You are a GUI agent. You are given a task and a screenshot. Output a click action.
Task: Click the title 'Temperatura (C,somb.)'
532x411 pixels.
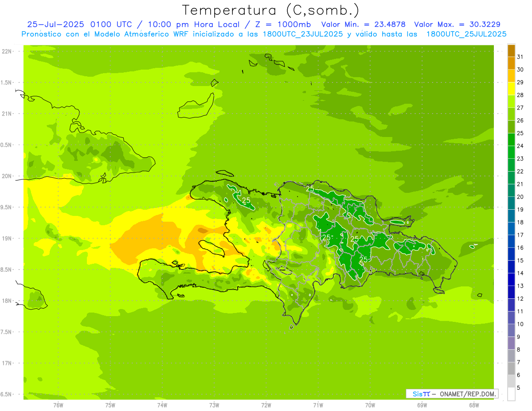coord(271,10)
